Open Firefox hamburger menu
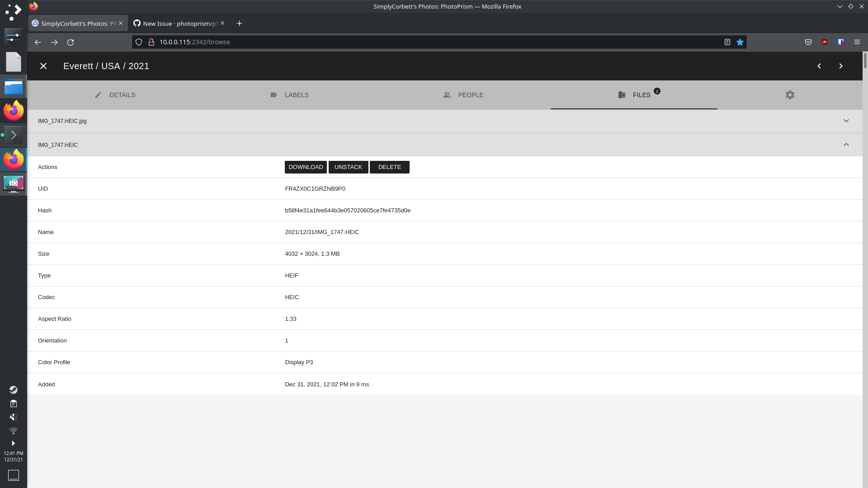 pyautogui.click(x=857, y=42)
